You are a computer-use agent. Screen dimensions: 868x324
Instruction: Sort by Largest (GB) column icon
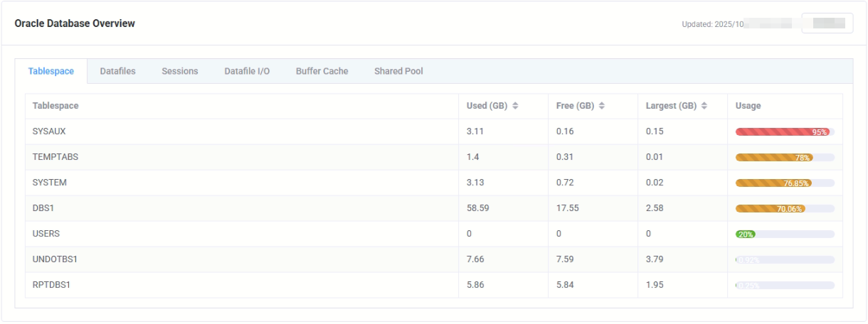[x=704, y=106]
